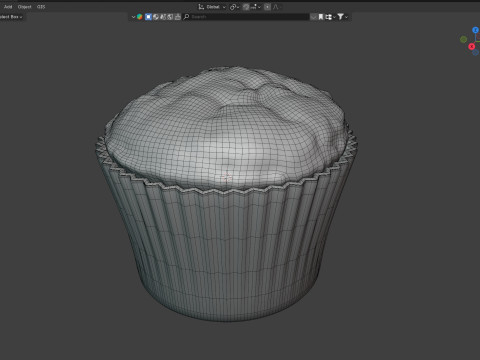480x360 pixels.
Task: Open the display mode grid dropdown
Action: (330, 17)
